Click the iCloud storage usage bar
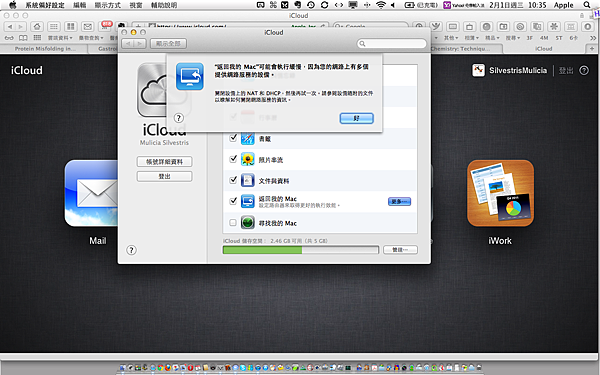Viewport: 600px width, 375px height. 301,250
